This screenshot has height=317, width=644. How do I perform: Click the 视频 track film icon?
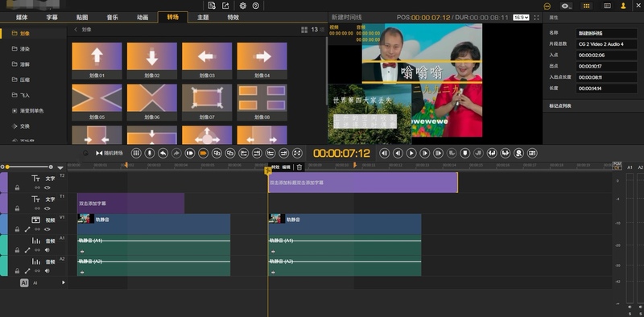tap(36, 220)
